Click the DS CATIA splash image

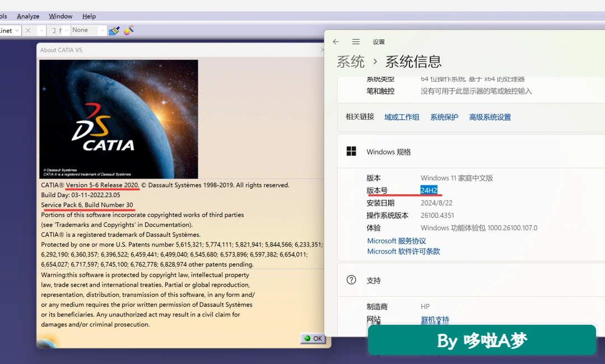tap(118, 119)
